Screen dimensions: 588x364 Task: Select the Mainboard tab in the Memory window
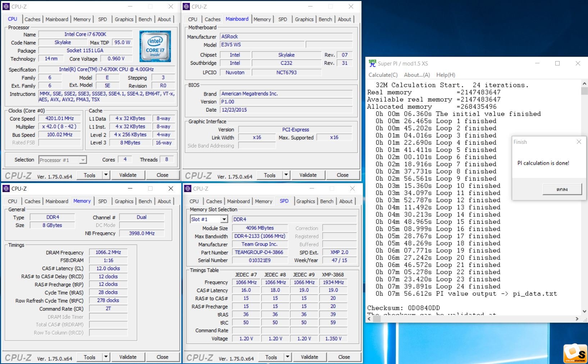click(x=57, y=201)
